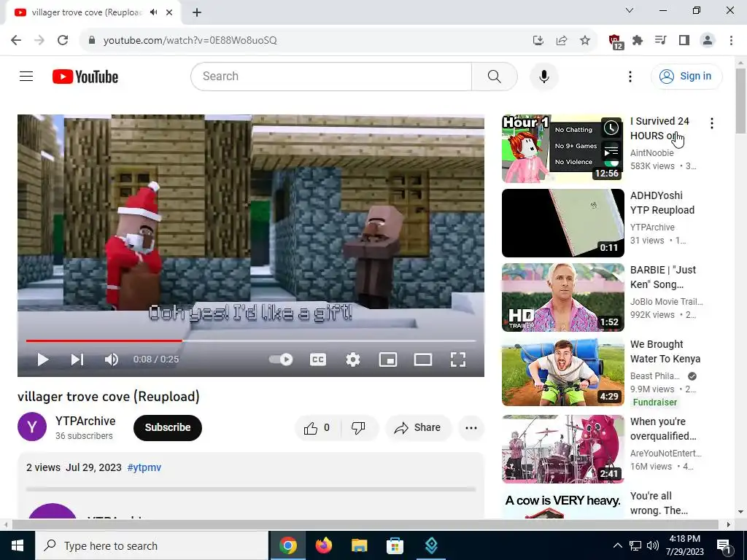Open YTPArchive channel avatar
The image size is (747, 560).
click(x=32, y=427)
